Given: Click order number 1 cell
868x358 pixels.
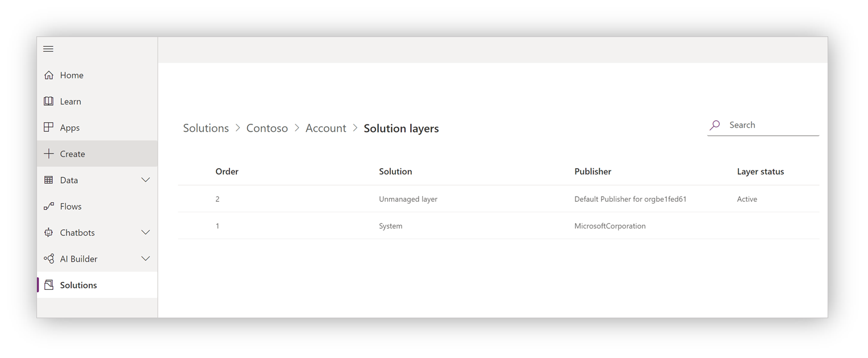Looking at the screenshot, I should click(218, 226).
